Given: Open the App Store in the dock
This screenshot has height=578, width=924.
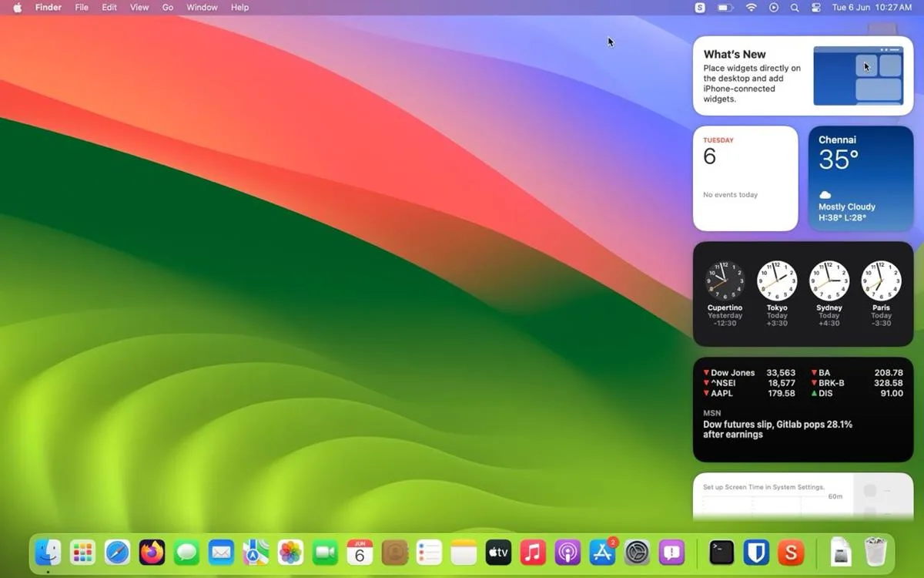Looking at the screenshot, I should click(x=602, y=553).
